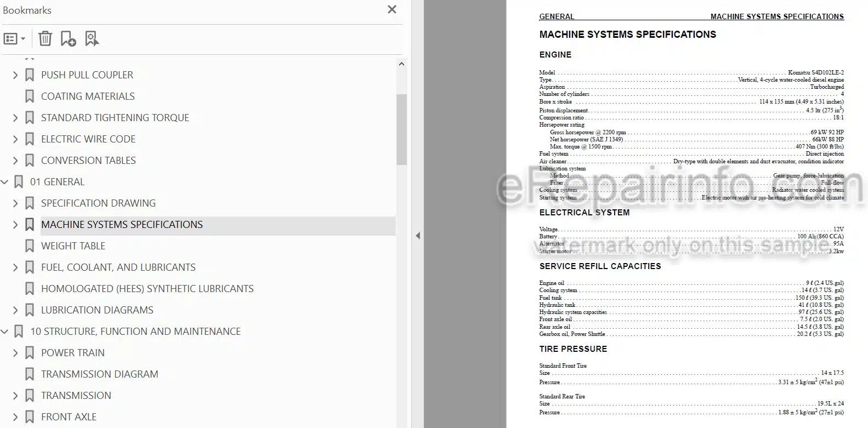Image resolution: width=868 pixels, height=428 pixels.
Task: Delete the selected bookmark with trash icon
Action: (46, 39)
